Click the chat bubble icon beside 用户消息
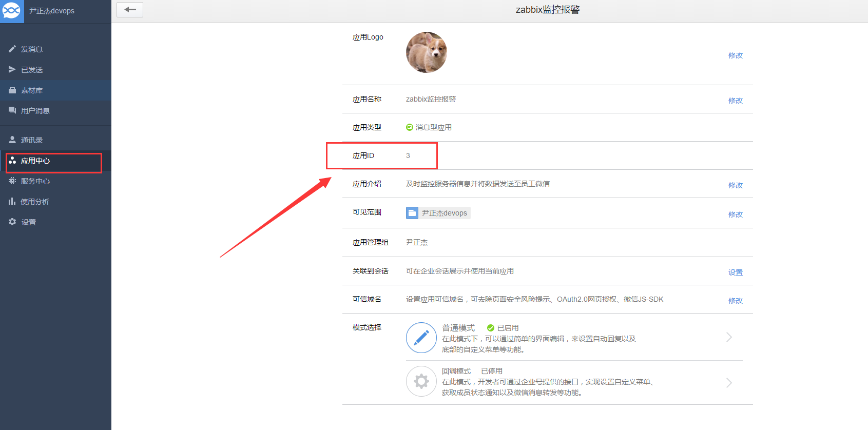 (12, 110)
